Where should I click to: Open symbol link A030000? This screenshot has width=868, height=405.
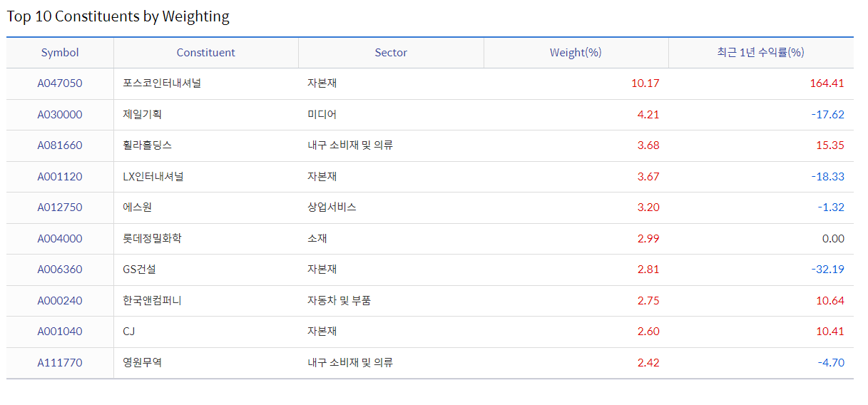click(x=60, y=114)
